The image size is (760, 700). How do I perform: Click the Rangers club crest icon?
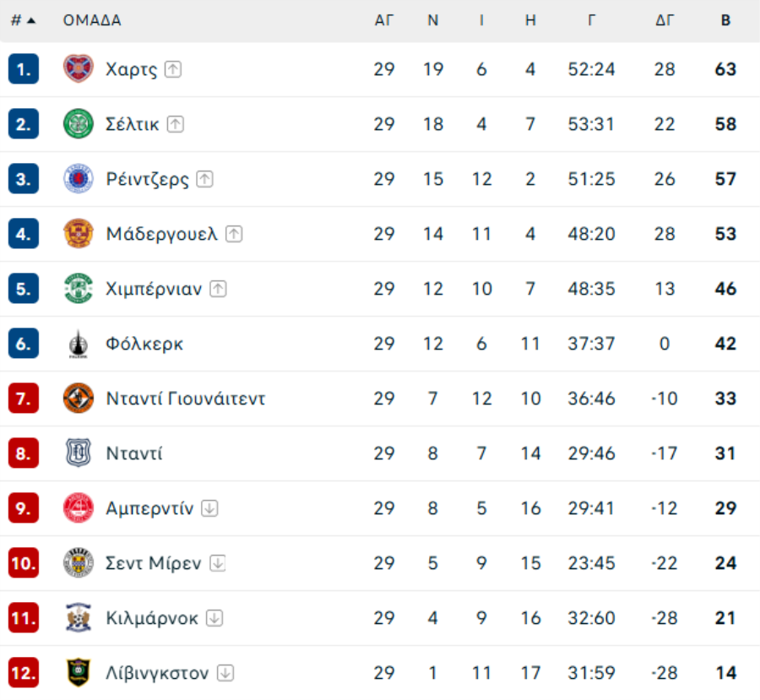tap(79, 179)
